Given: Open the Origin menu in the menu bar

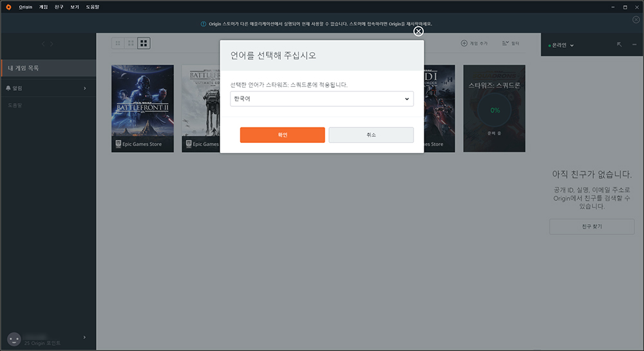Looking at the screenshot, I should (x=26, y=7).
